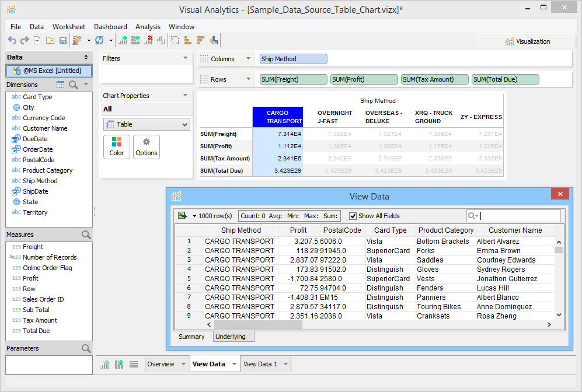This screenshot has width=582, height=392.
Task: Switch to the Overview worksheet tab
Action: point(161,364)
